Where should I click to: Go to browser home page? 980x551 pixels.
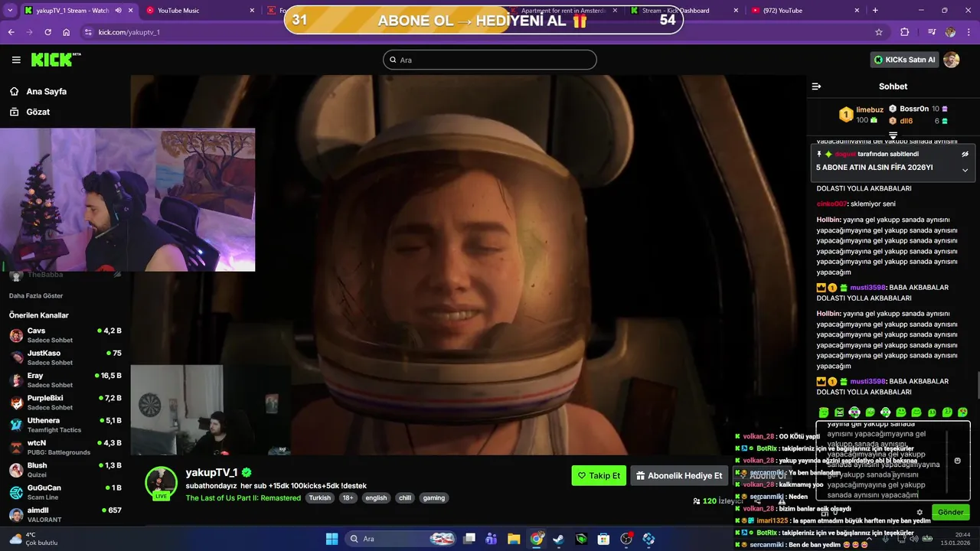[66, 32]
